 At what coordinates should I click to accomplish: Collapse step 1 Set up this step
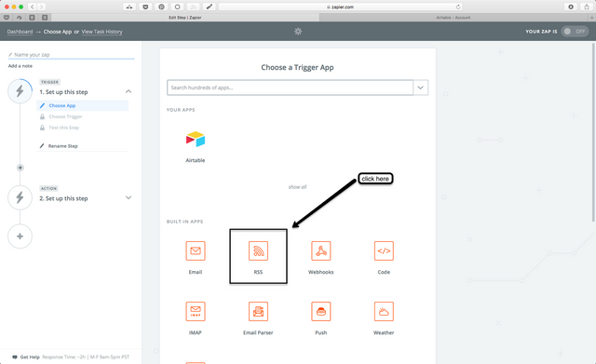coord(129,91)
